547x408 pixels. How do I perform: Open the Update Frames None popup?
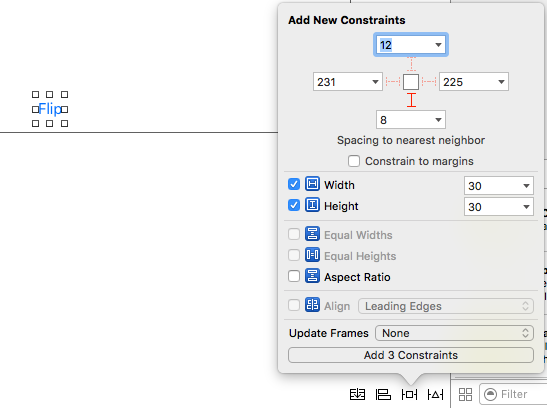click(x=454, y=333)
